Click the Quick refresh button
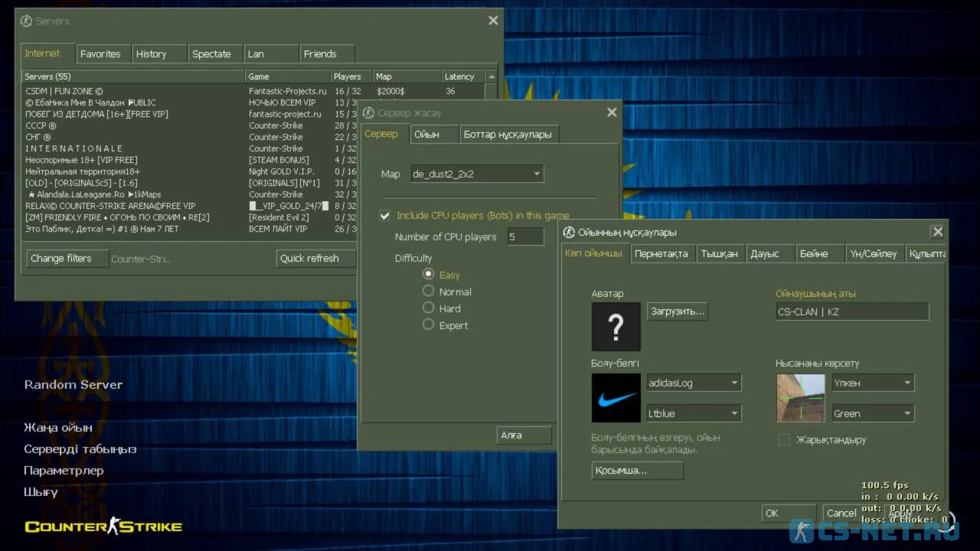 (x=315, y=258)
